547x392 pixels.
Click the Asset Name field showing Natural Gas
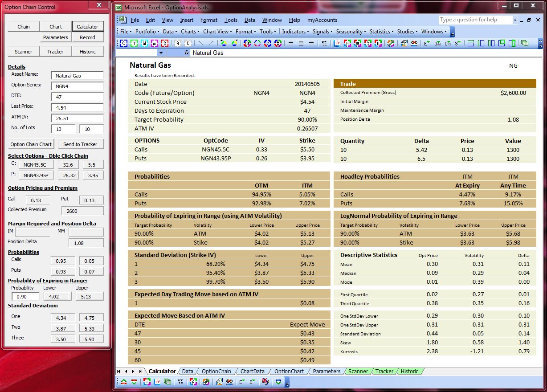pos(77,76)
